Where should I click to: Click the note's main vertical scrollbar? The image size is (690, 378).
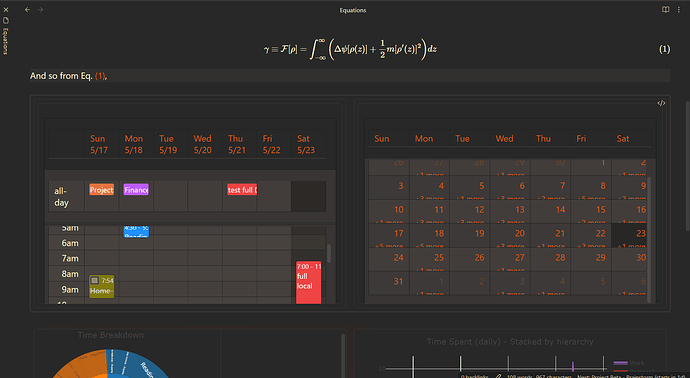(x=687, y=165)
